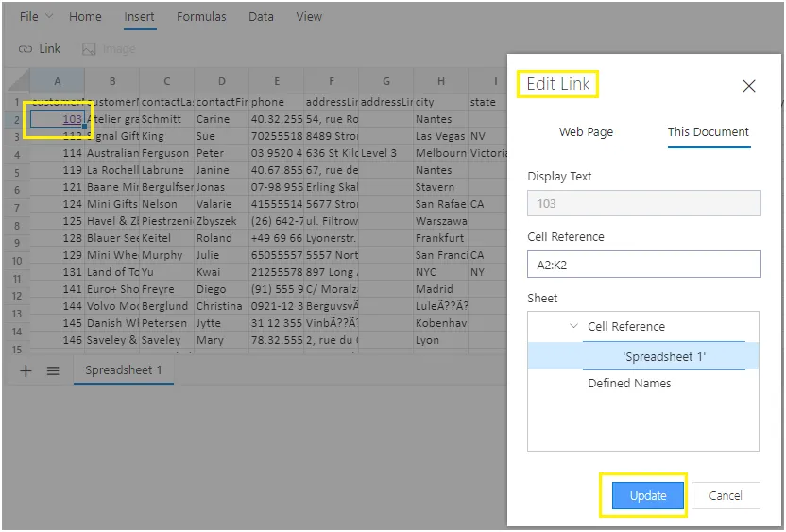Switch to the Home tab
Screen dimensions: 786x532
pos(85,17)
